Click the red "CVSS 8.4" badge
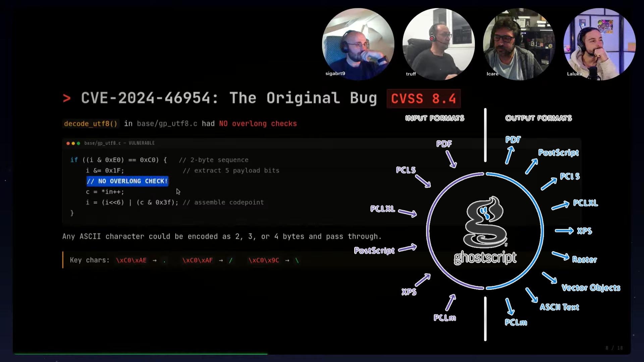The height and width of the screenshot is (362, 644). 424,99
